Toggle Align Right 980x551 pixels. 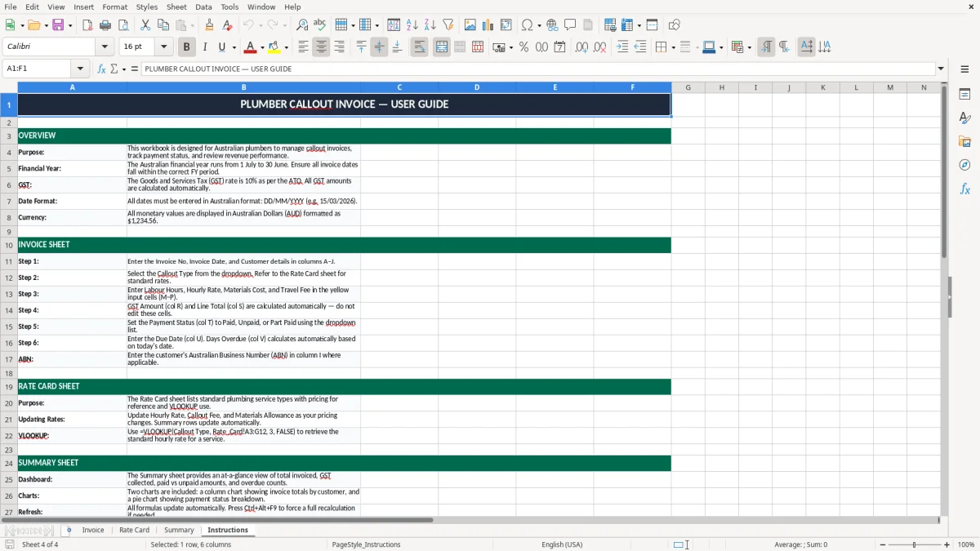tap(339, 47)
